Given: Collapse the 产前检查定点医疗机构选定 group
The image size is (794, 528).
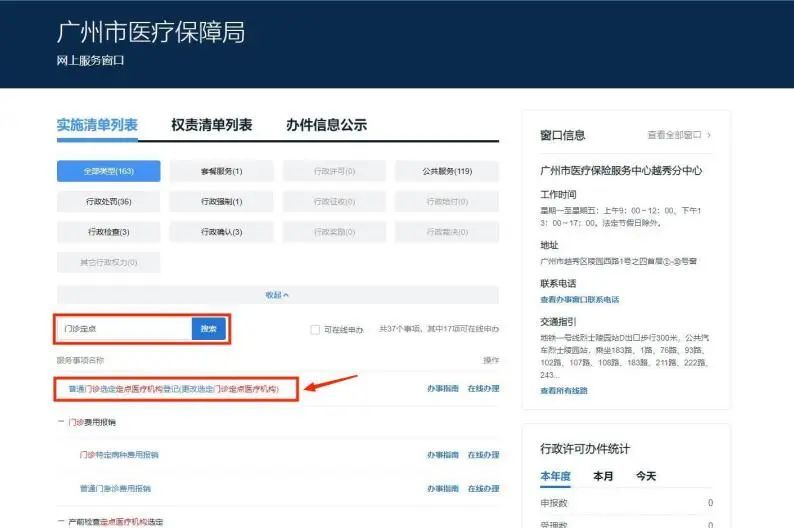Looking at the screenshot, I should pyautogui.click(x=61, y=521).
